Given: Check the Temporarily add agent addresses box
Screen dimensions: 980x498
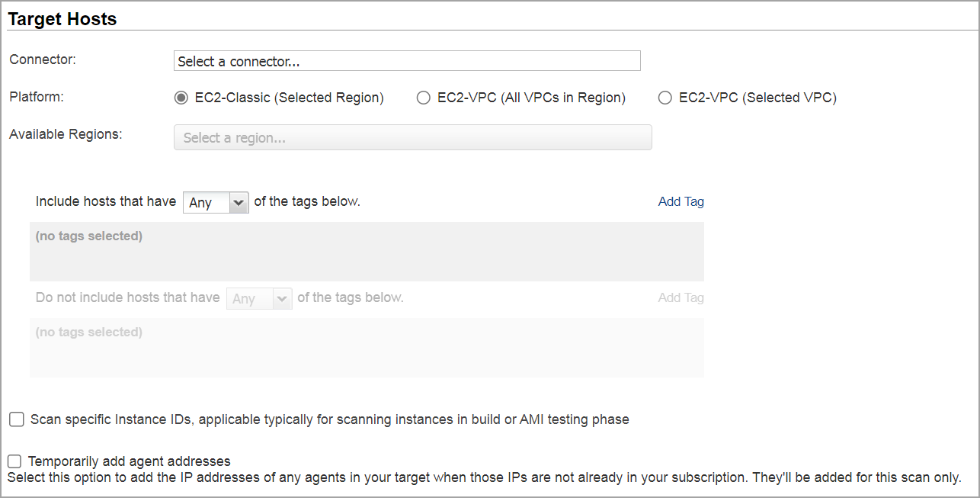Looking at the screenshot, I should (14, 460).
